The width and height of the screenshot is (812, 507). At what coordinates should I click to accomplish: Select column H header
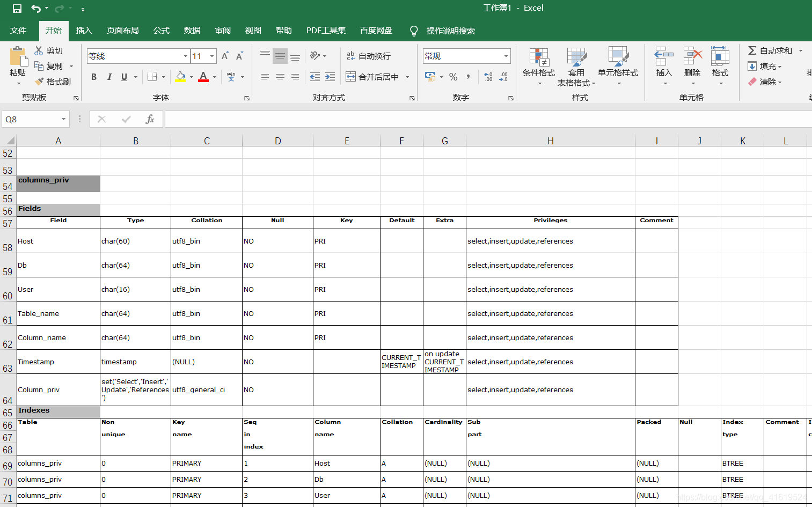click(551, 141)
